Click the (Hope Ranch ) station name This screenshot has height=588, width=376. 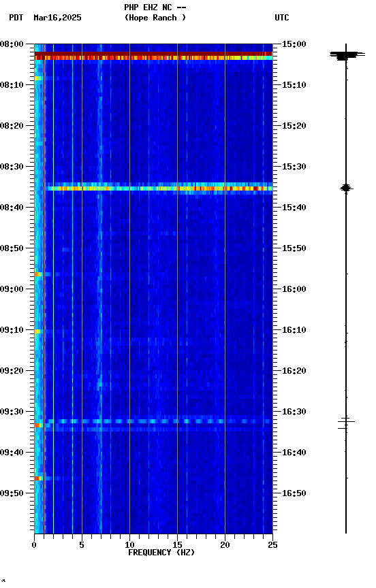point(155,18)
